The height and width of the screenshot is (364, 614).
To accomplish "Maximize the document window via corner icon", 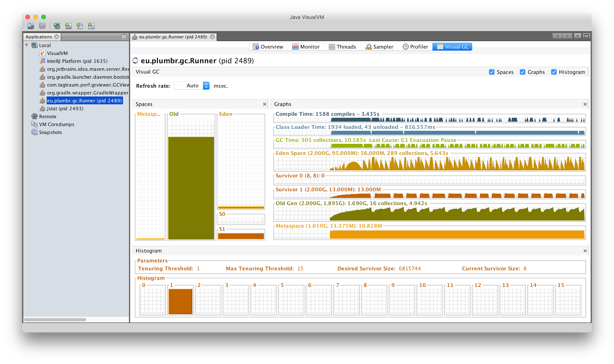I will (586, 36).
